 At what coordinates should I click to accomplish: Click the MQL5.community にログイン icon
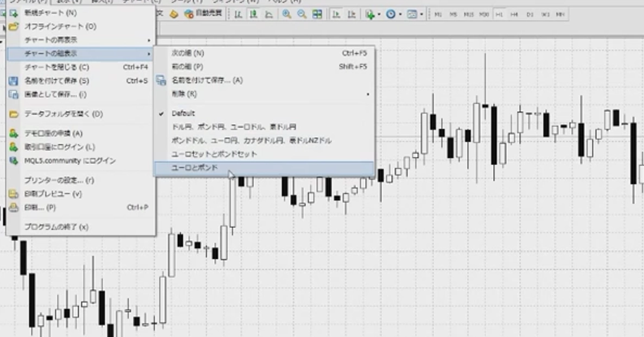click(14, 160)
